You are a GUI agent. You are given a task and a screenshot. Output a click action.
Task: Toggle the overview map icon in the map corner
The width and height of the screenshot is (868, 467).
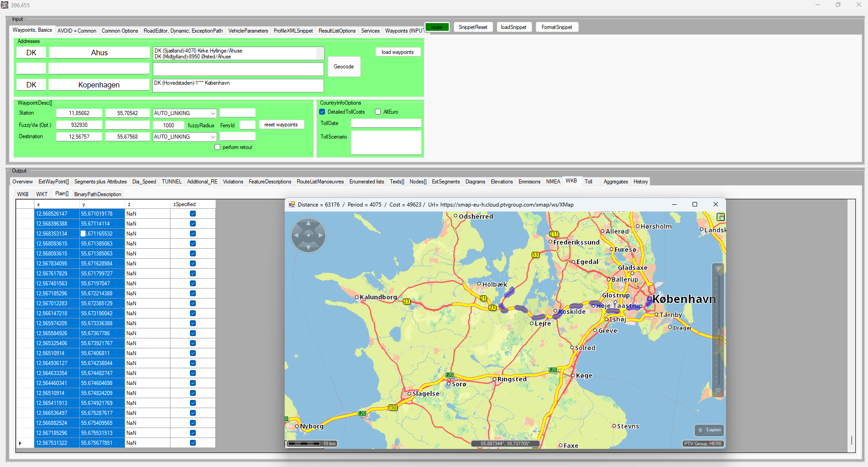click(720, 217)
